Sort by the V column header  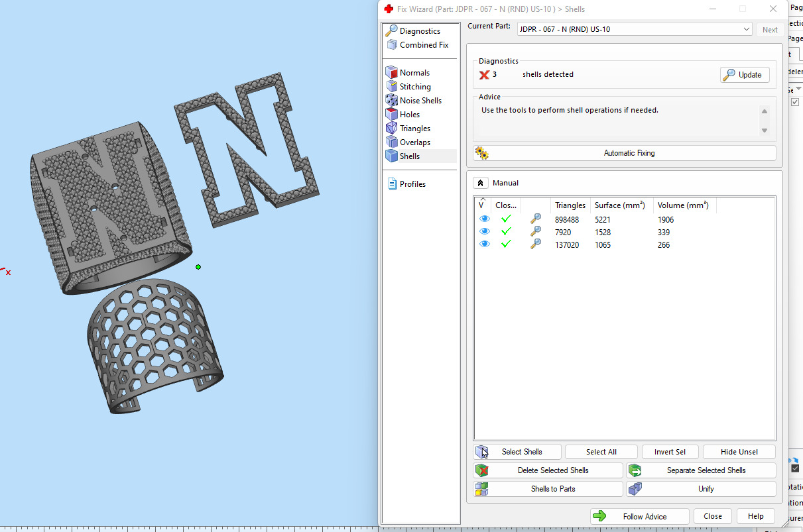coord(483,205)
